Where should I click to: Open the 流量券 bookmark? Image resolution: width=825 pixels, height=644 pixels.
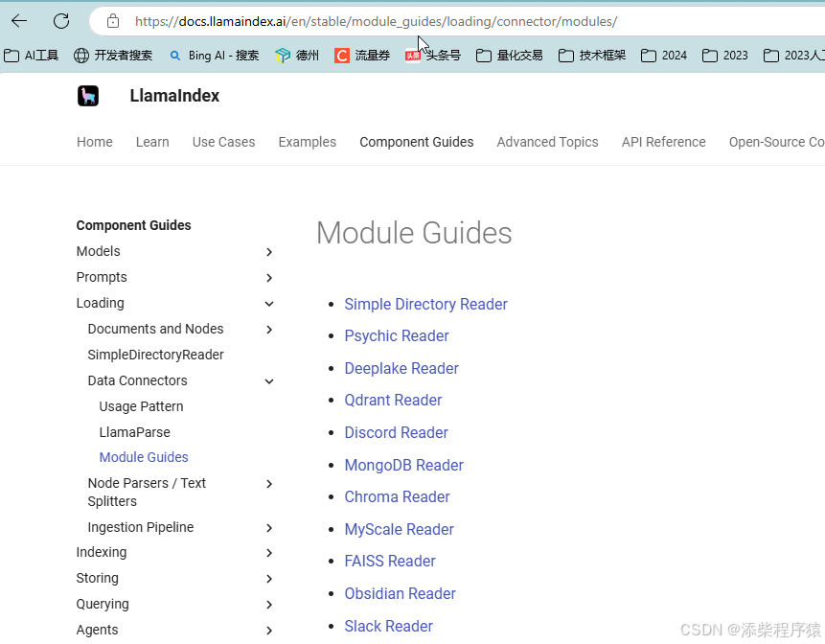pyautogui.click(x=362, y=56)
